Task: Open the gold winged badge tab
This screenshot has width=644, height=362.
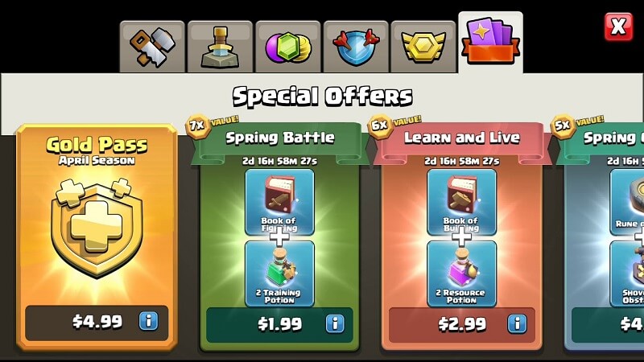Action: [x=423, y=47]
